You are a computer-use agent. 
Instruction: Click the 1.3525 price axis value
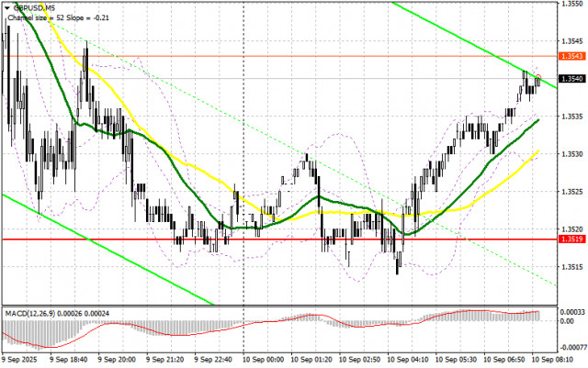coord(571,192)
